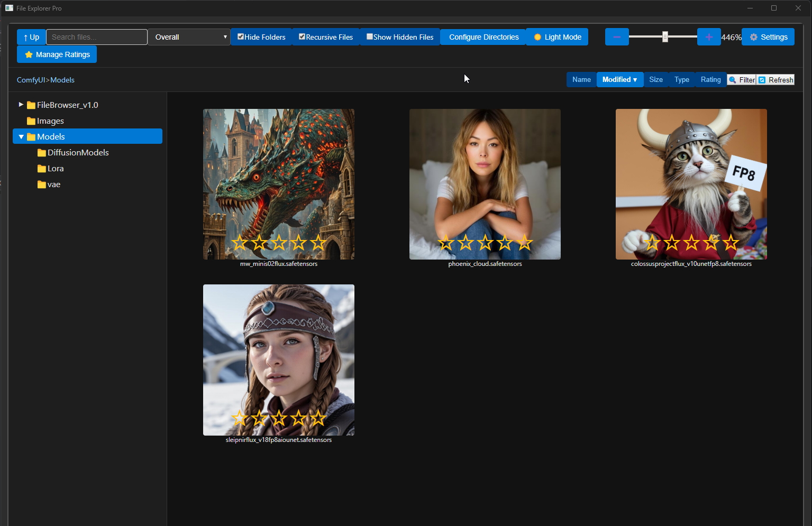Screen dimensions: 812x526
Task: Expand the FileBrowser_v1.0 folder arrow
Action: click(21, 105)
